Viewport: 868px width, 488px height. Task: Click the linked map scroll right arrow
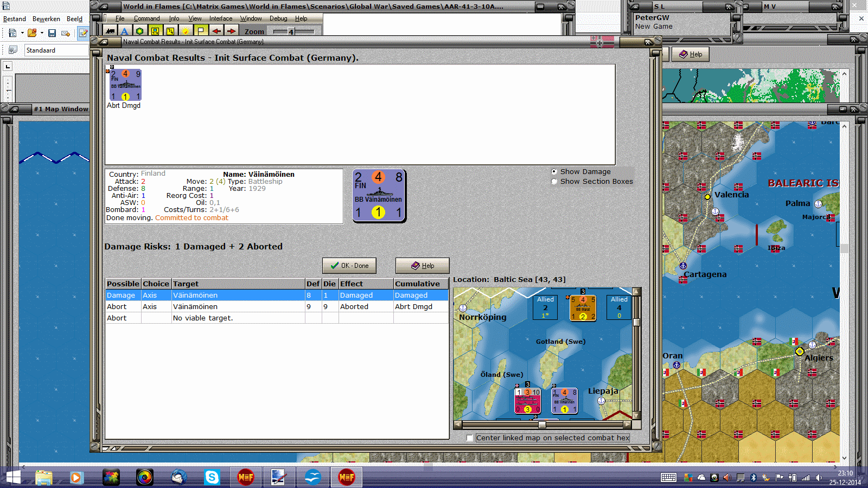click(x=628, y=425)
